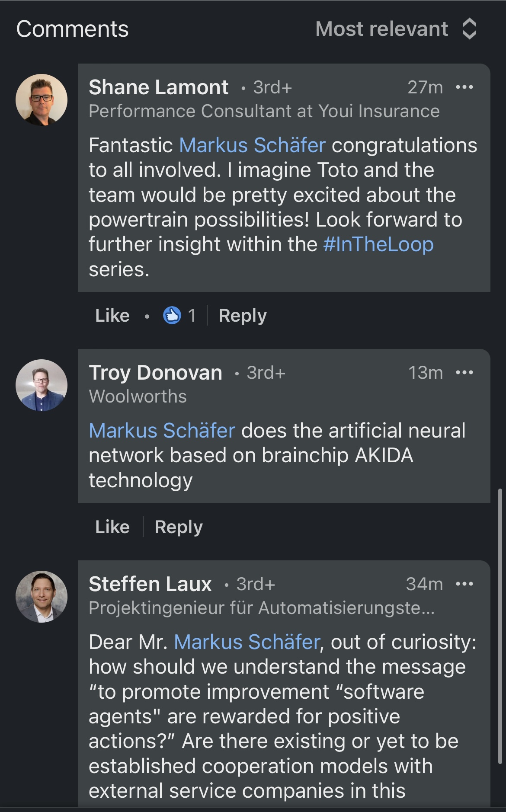View the reaction count on Shane's comment
Screen dimensions: 506x812
[192, 316]
